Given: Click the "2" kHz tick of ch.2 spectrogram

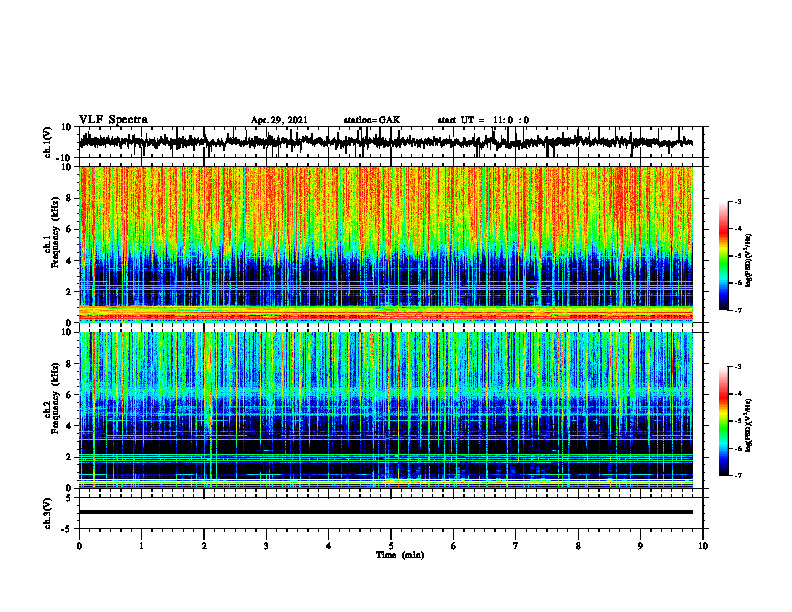Looking at the screenshot, I should pos(69,457).
